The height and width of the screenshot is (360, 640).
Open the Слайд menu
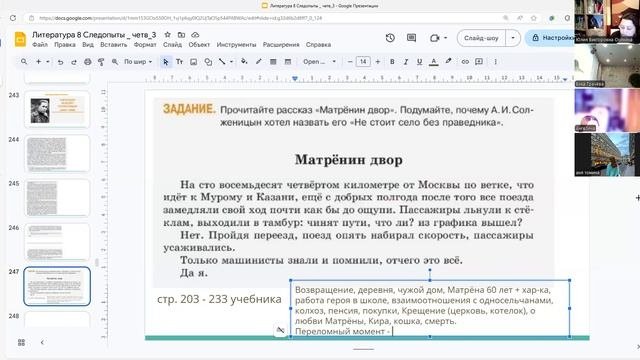[x=172, y=44]
